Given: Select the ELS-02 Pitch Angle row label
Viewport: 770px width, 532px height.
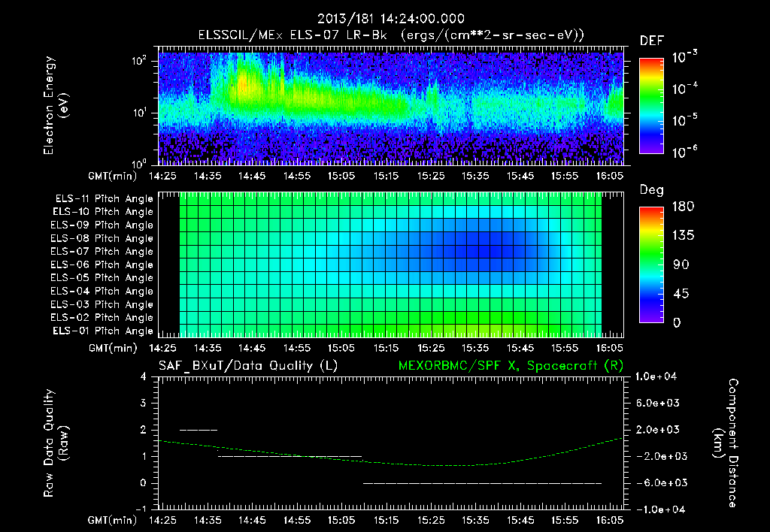Looking at the screenshot, I should coord(102,318).
